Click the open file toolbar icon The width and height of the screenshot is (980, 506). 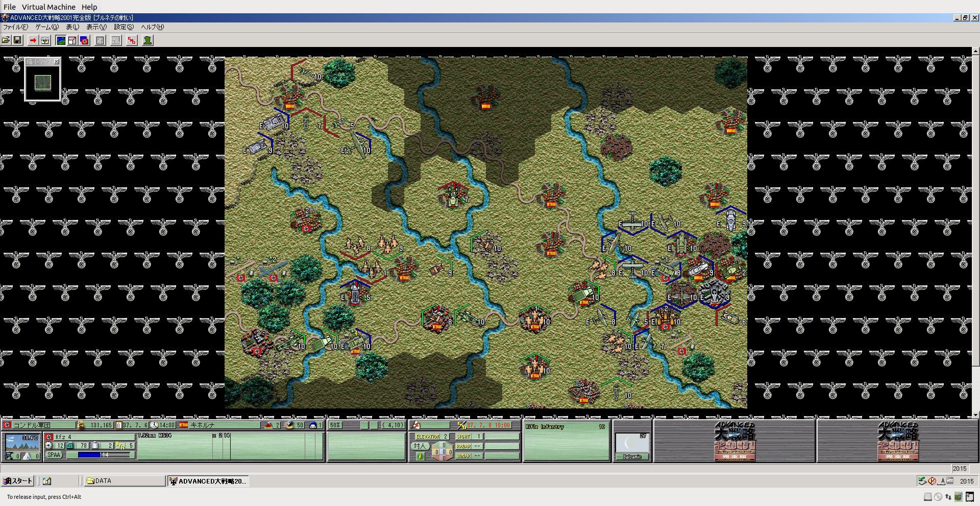[x=6, y=40]
